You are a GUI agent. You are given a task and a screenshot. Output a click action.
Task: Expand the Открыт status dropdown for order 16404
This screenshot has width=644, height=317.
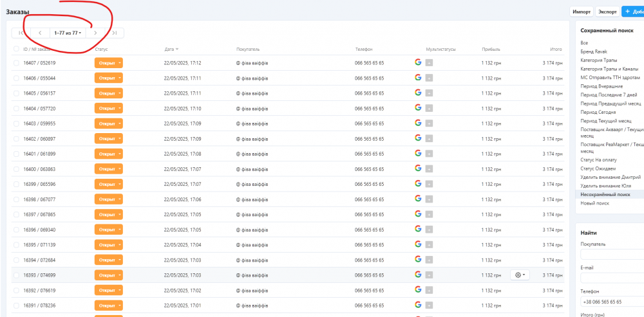point(108,108)
